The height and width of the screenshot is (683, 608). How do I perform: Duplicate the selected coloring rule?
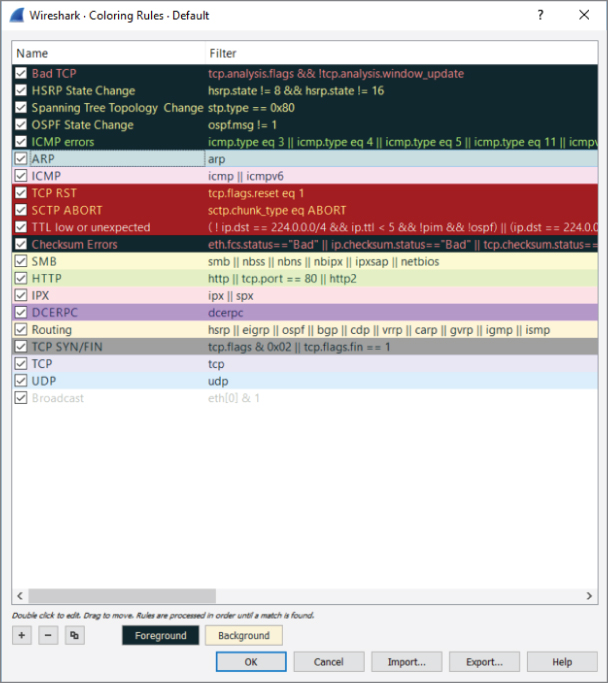click(74, 636)
